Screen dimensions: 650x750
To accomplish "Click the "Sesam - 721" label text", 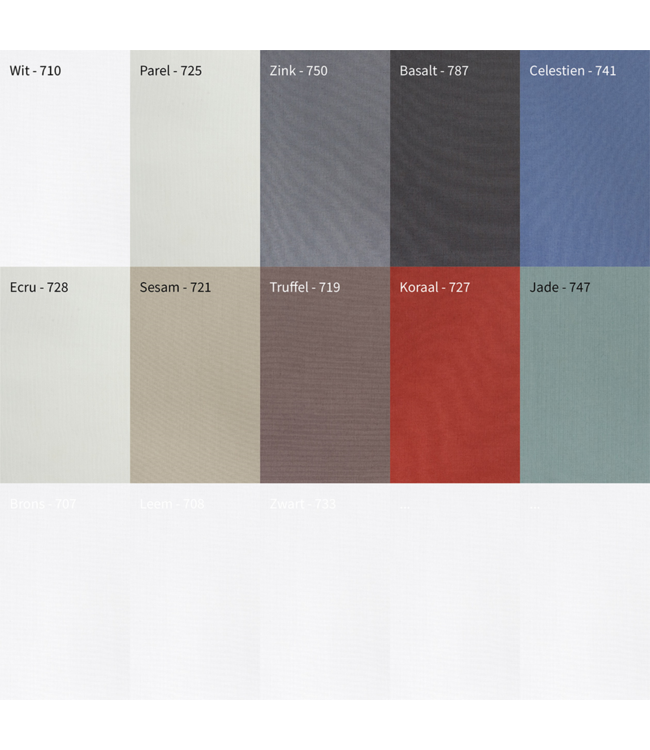I will (x=176, y=287).
